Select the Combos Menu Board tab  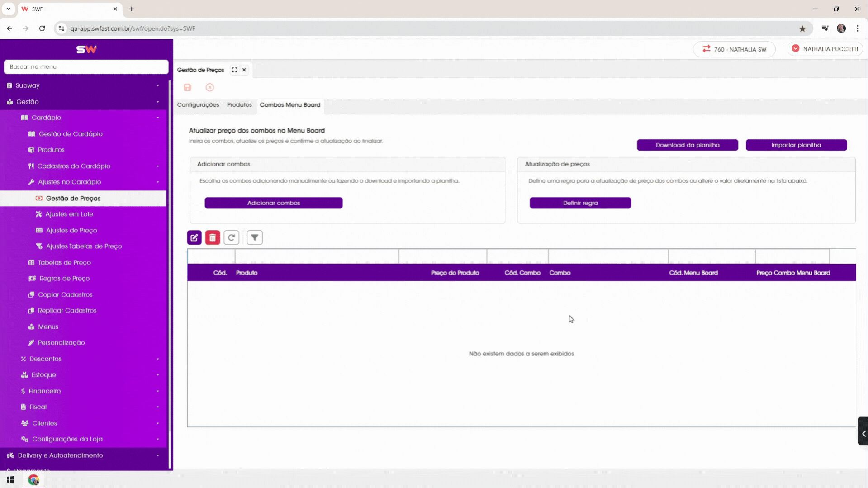(x=290, y=105)
